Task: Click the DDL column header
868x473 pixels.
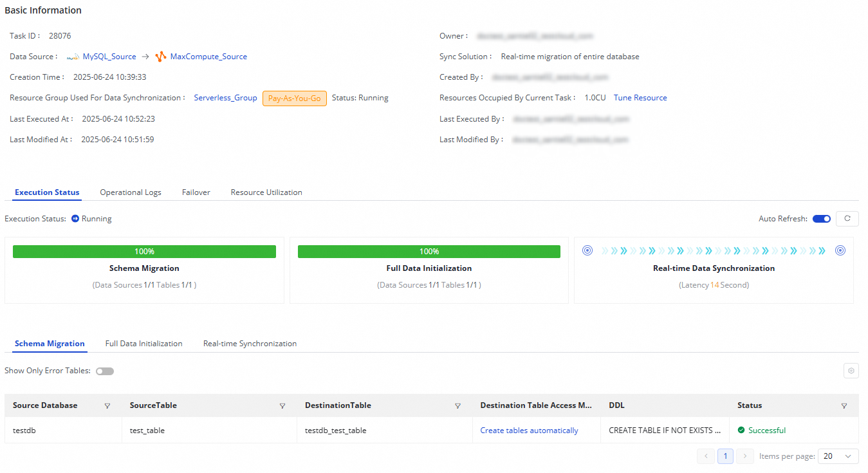Action: pos(616,405)
